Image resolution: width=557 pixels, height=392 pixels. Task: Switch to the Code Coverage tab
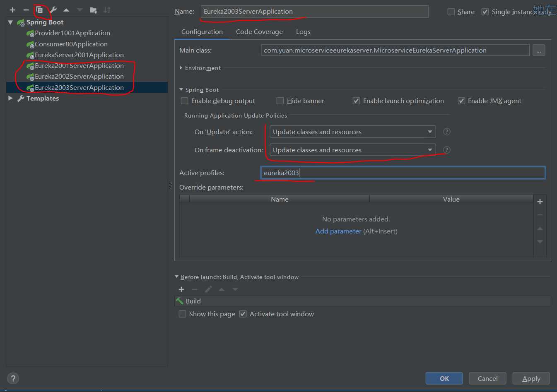point(259,32)
